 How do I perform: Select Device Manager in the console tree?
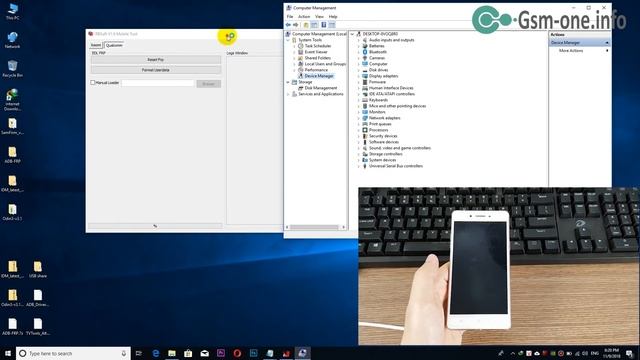pos(319,76)
